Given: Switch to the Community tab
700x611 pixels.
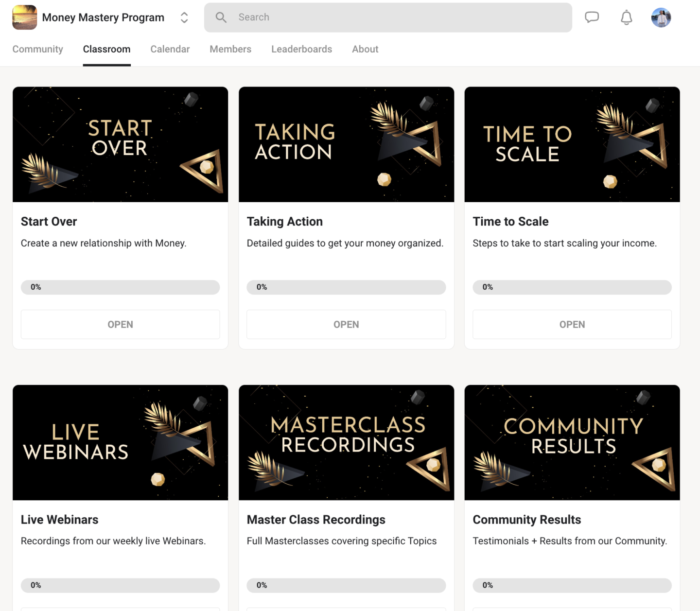Looking at the screenshot, I should pyautogui.click(x=37, y=49).
